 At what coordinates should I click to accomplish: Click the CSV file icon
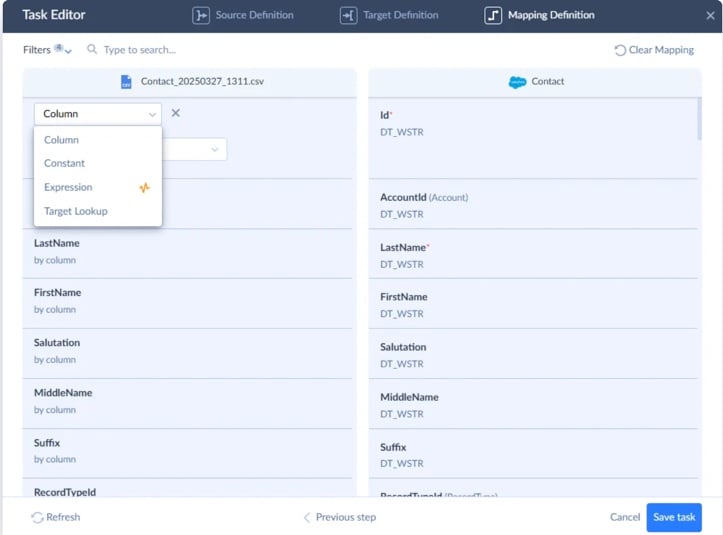coord(126,82)
